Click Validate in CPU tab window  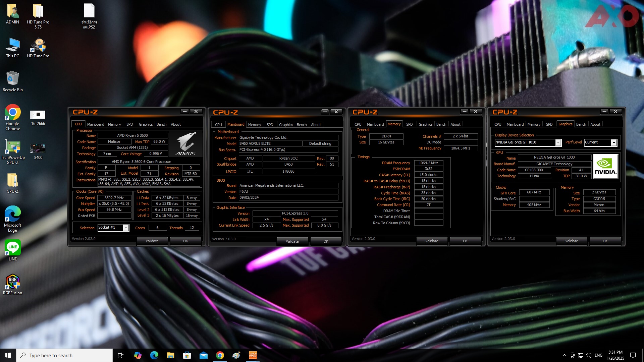coord(152,241)
